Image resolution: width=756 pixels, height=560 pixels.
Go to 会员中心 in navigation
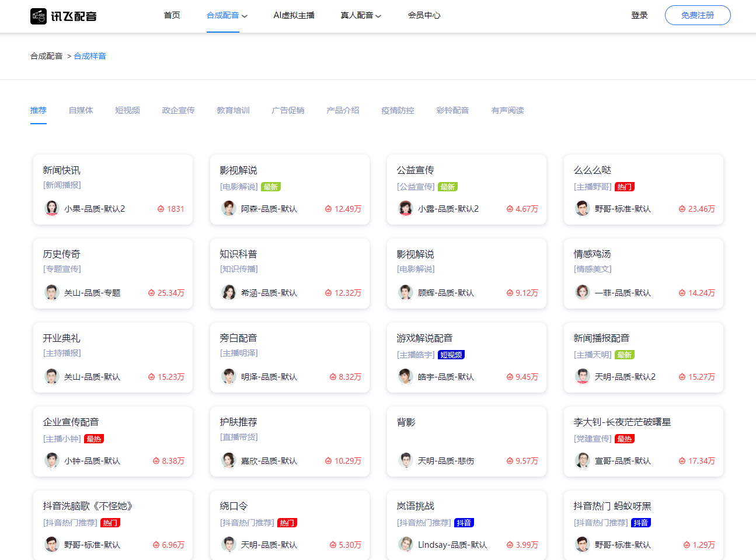[424, 15]
